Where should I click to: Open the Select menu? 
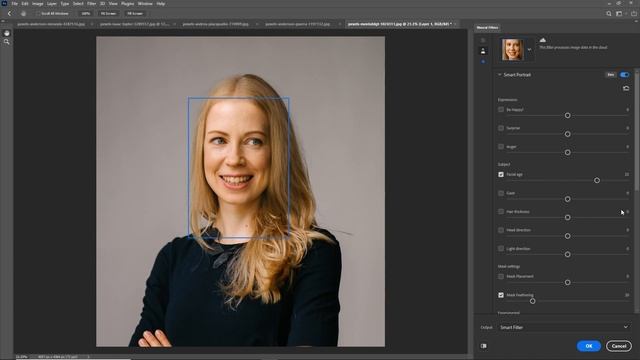tap(78, 4)
